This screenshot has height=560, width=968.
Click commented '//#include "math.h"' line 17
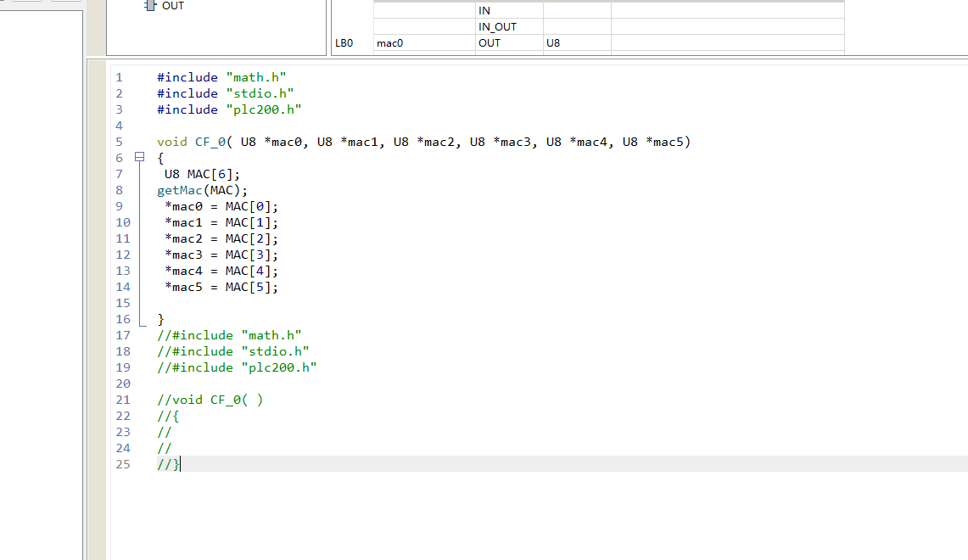(x=229, y=335)
